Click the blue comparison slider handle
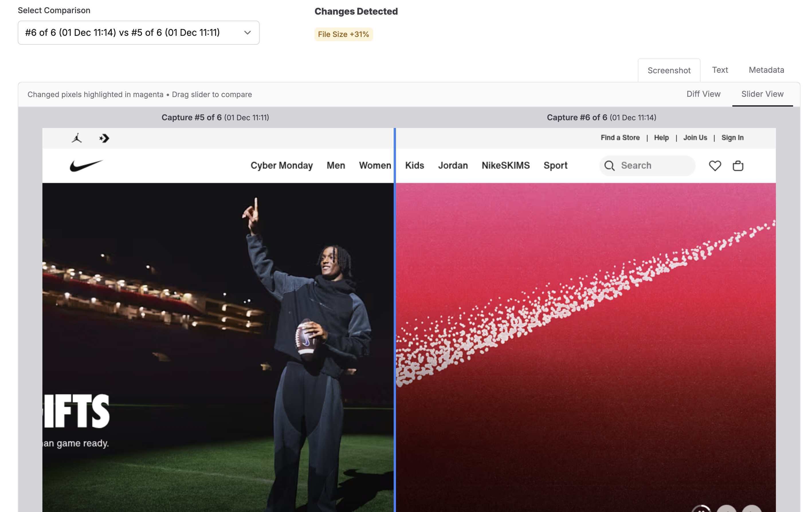Image resolution: width=812 pixels, height=512 pixels. tap(395, 320)
